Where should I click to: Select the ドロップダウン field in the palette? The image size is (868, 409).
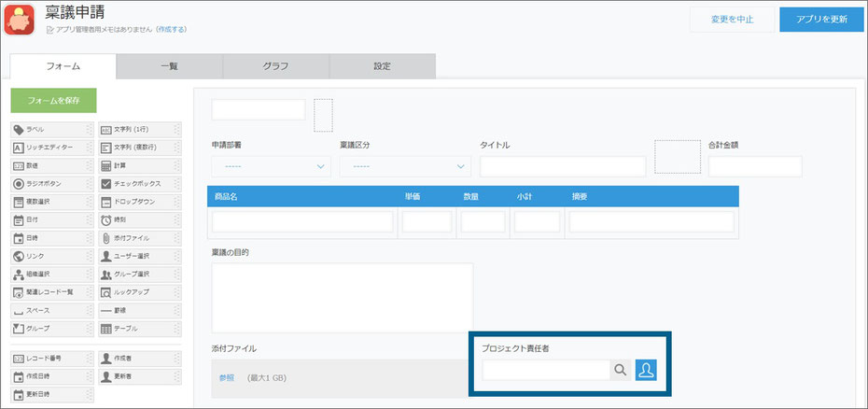click(x=135, y=202)
